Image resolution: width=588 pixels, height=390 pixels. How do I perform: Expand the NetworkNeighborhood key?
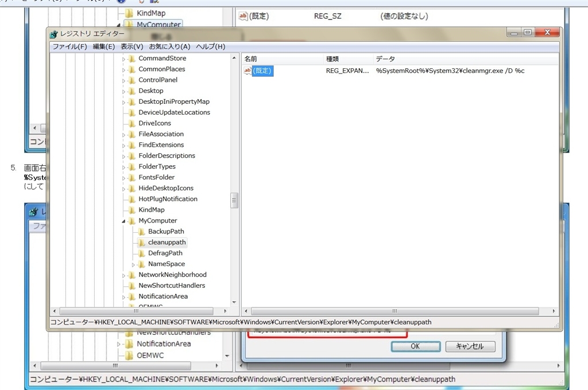pos(123,275)
